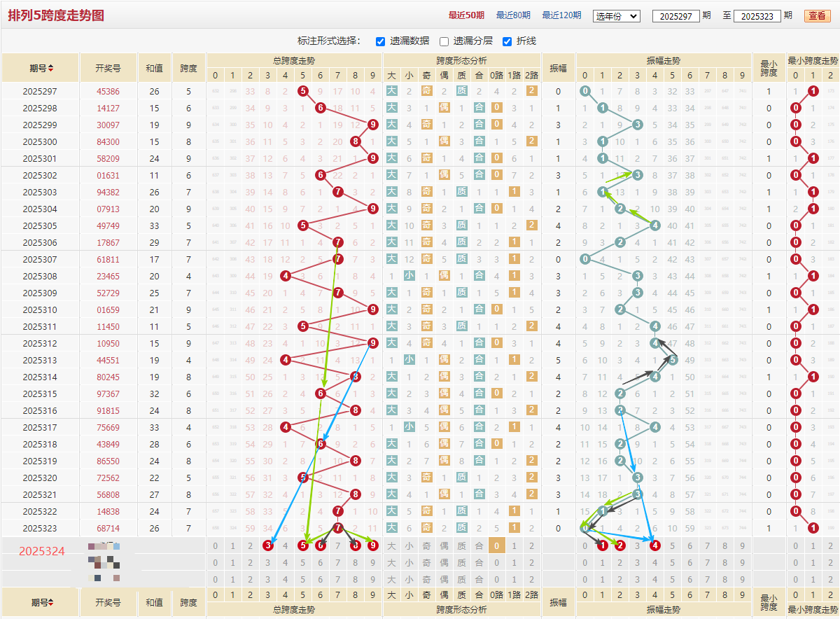Click amplitude ball 0 in row 2025297
Viewport: 840px width, 619px height.
(x=584, y=91)
